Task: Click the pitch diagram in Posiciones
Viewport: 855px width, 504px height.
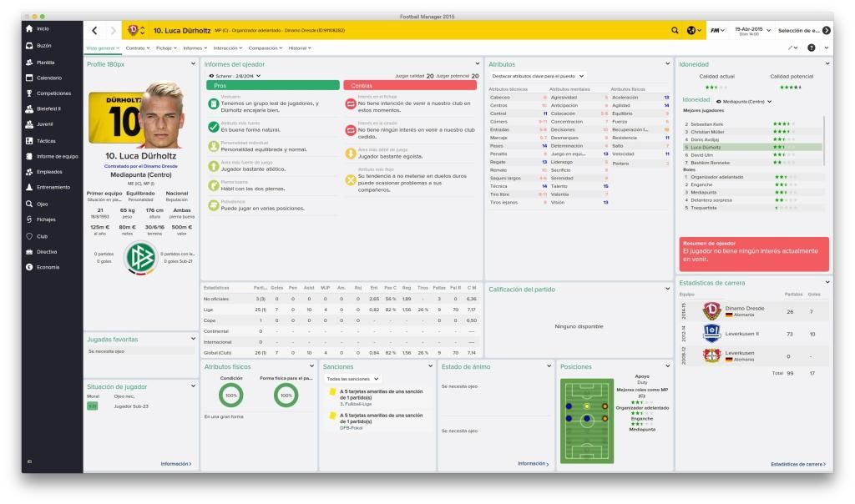Action: pyautogui.click(x=587, y=421)
